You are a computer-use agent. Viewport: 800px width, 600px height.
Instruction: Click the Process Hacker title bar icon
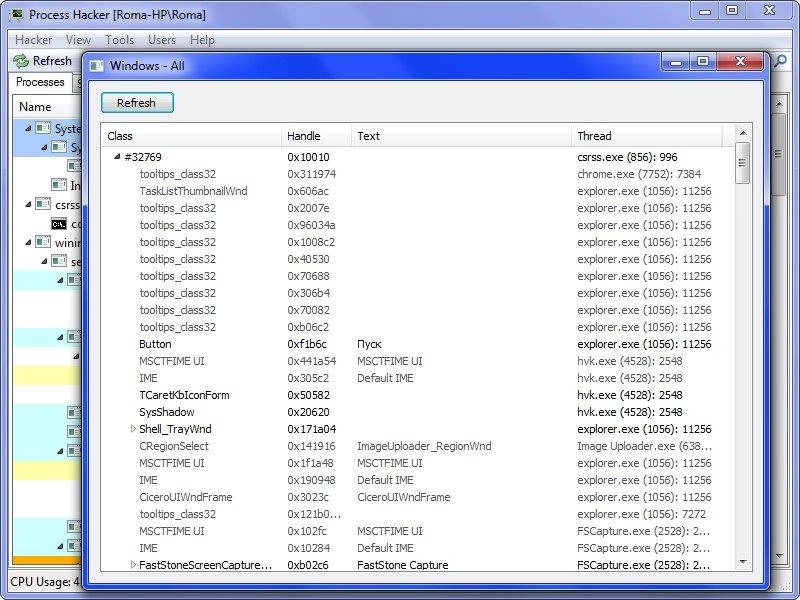click(x=16, y=14)
